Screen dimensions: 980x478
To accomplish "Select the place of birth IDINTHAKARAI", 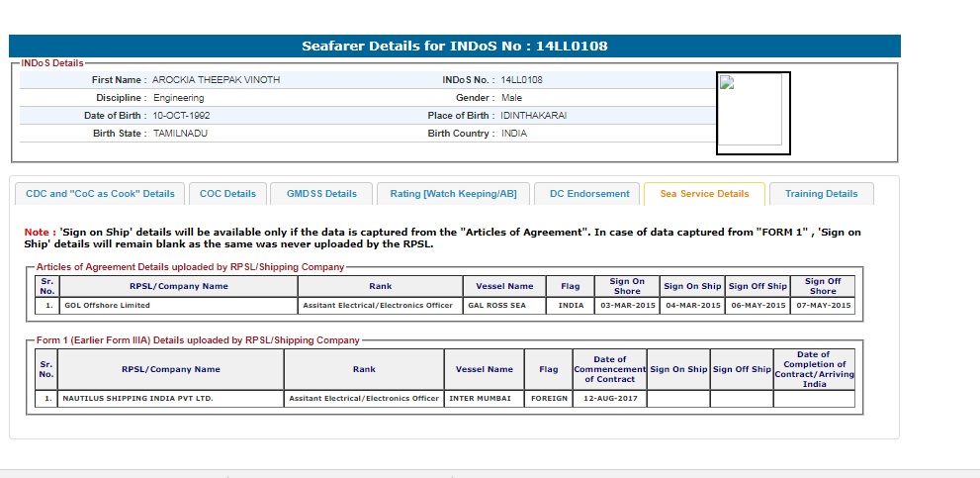I will [534, 116].
